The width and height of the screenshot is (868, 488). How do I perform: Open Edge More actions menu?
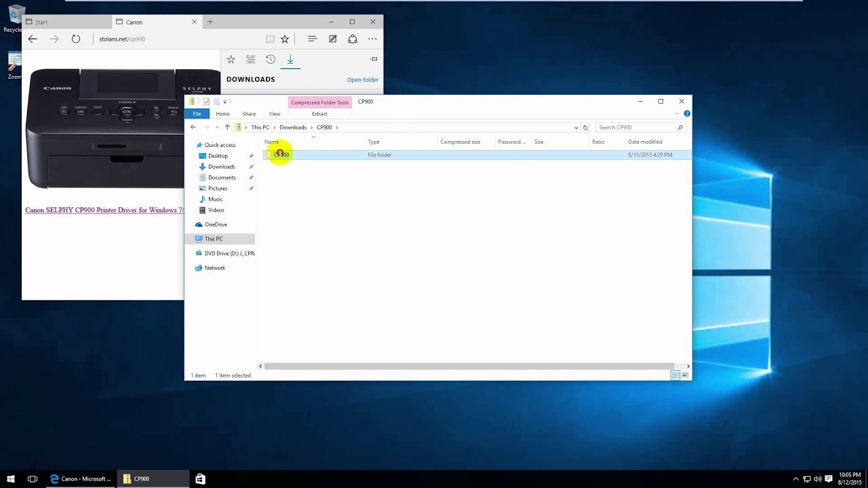point(372,39)
